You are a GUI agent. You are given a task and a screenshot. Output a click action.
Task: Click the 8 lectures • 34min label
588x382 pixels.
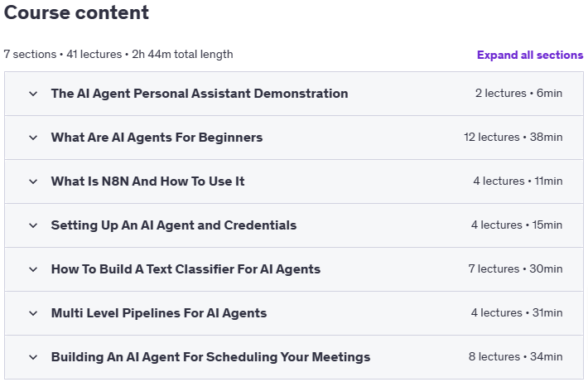[515, 357]
